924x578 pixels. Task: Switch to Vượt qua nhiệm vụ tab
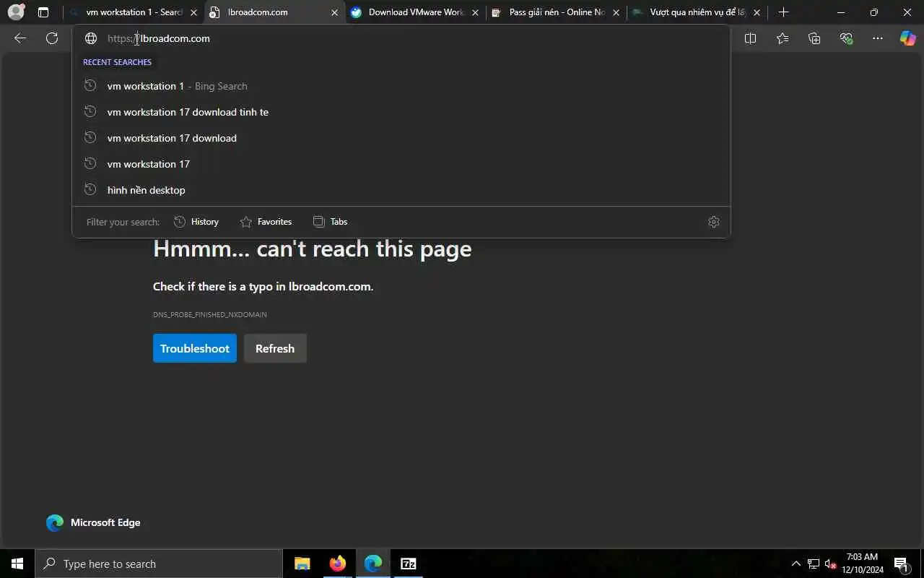coord(697,12)
